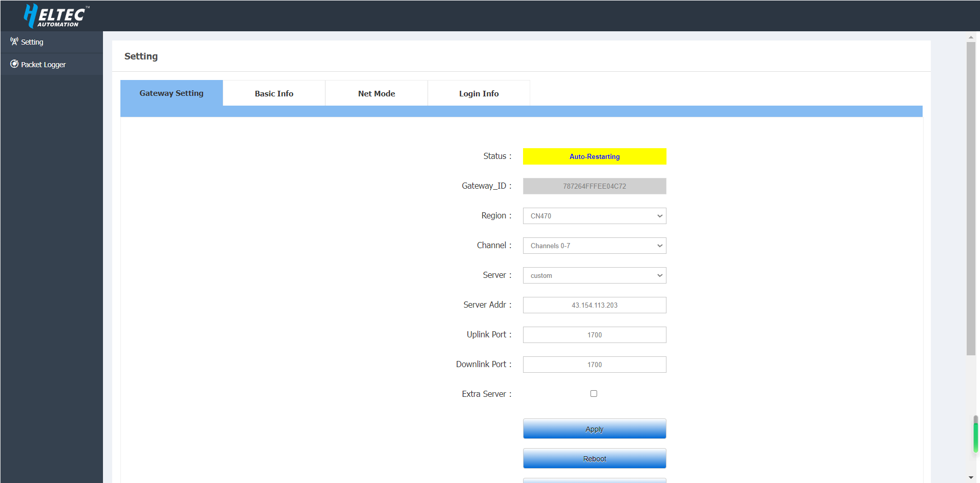Viewport: 980px width, 483px height.
Task: Focus the Uplink Port field
Action: point(594,335)
